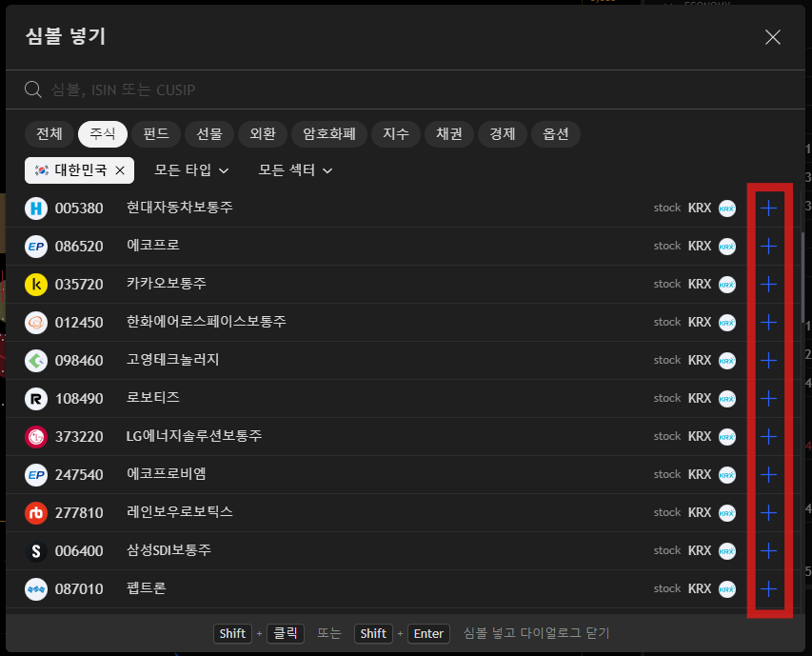The height and width of the screenshot is (656, 812).
Task: Switch to the 외환 tab
Action: coord(263,134)
